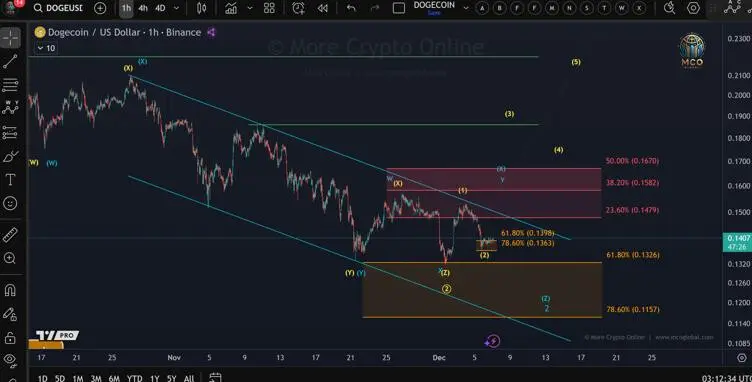Click the DOGECOIN layout name
The image size is (752, 382).
(434, 5)
